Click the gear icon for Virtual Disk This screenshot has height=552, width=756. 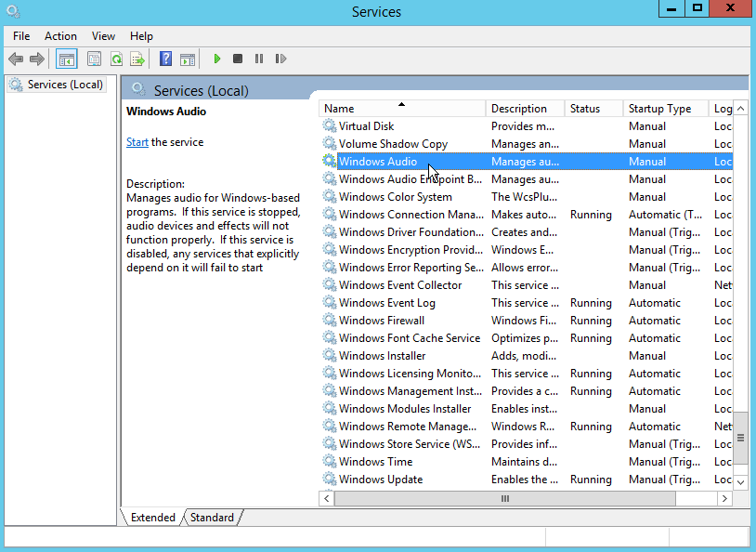[330, 126]
